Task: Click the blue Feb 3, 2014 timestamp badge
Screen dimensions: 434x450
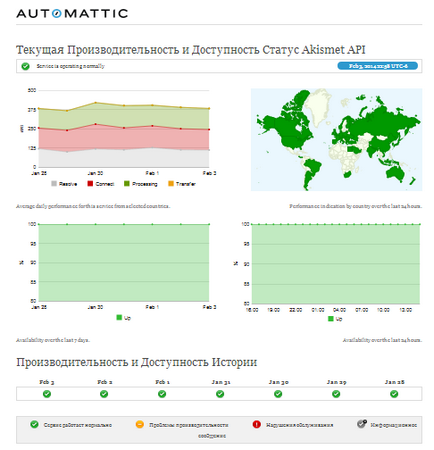Action: [x=378, y=66]
